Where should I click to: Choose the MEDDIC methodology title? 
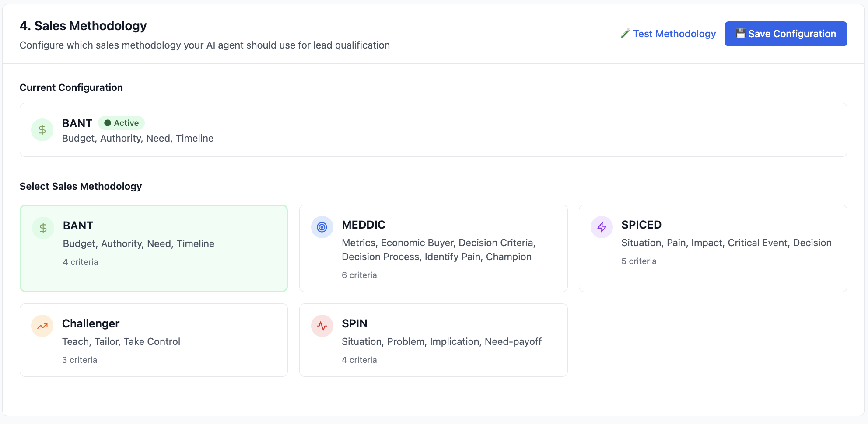363,225
